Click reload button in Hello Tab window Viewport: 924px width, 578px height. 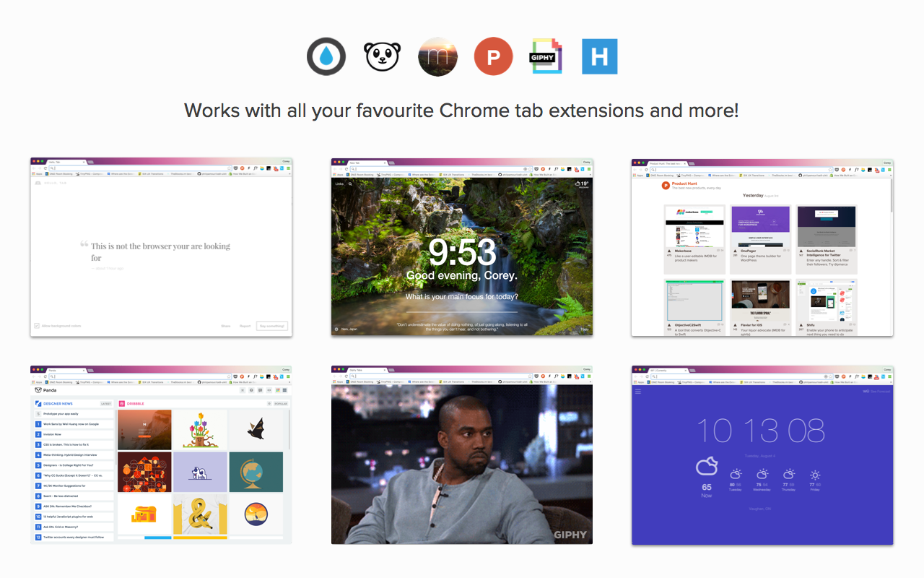(x=45, y=168)
